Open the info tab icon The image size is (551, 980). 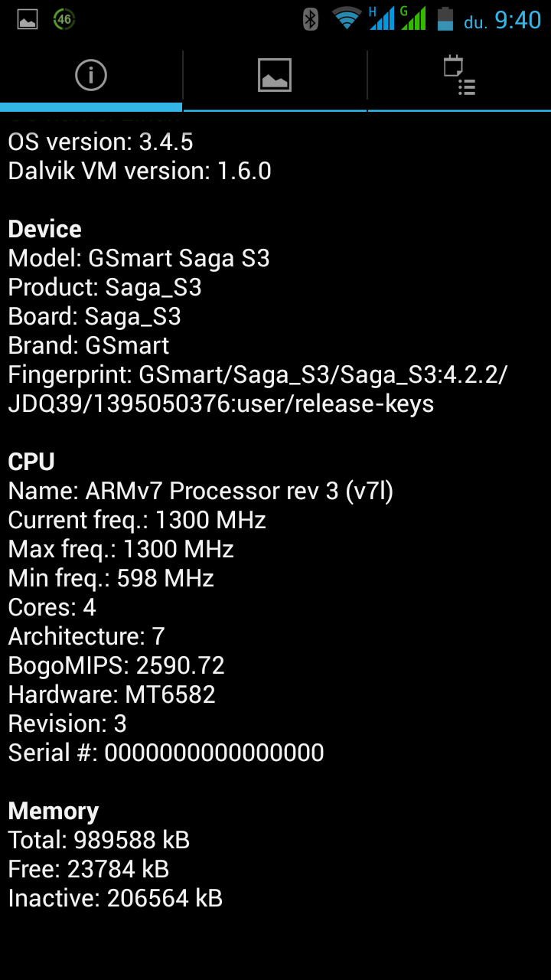click(91, 75)
